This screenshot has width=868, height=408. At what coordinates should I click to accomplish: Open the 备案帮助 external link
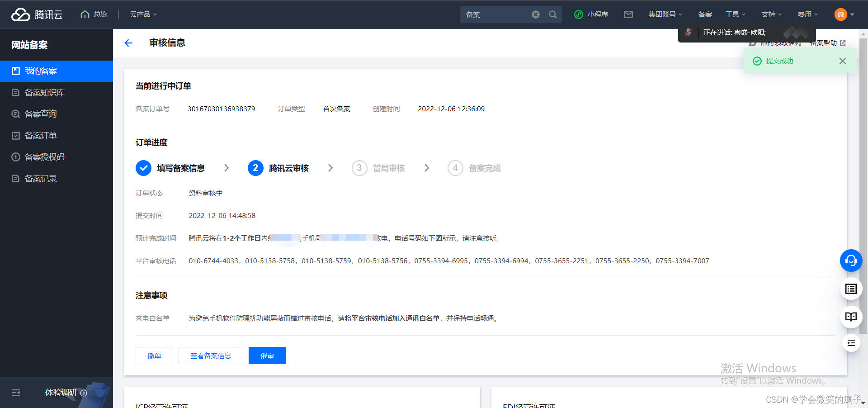pyautogui.click(x=828, y=43)
